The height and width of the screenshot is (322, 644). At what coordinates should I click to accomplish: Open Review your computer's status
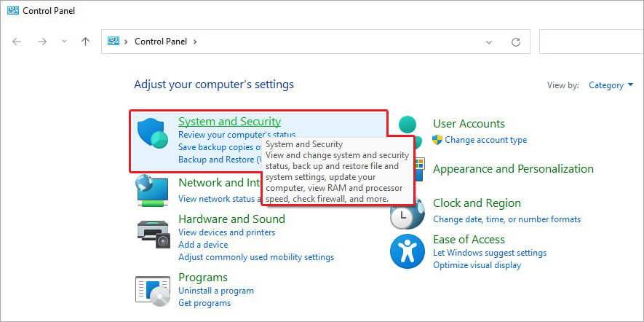click(x=237, y=135)
